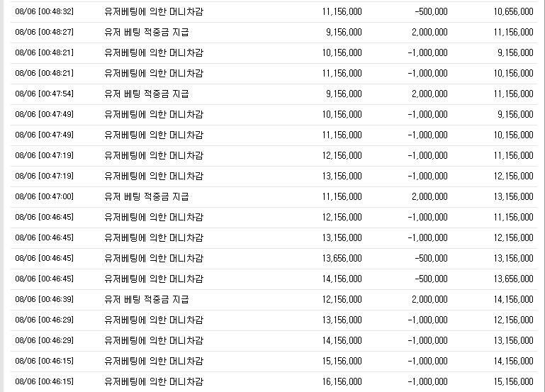Screen dimensions: 545x392
Task: Select the 14,156,000 balance at 00:46:39
Action: (x=513, y=299)
